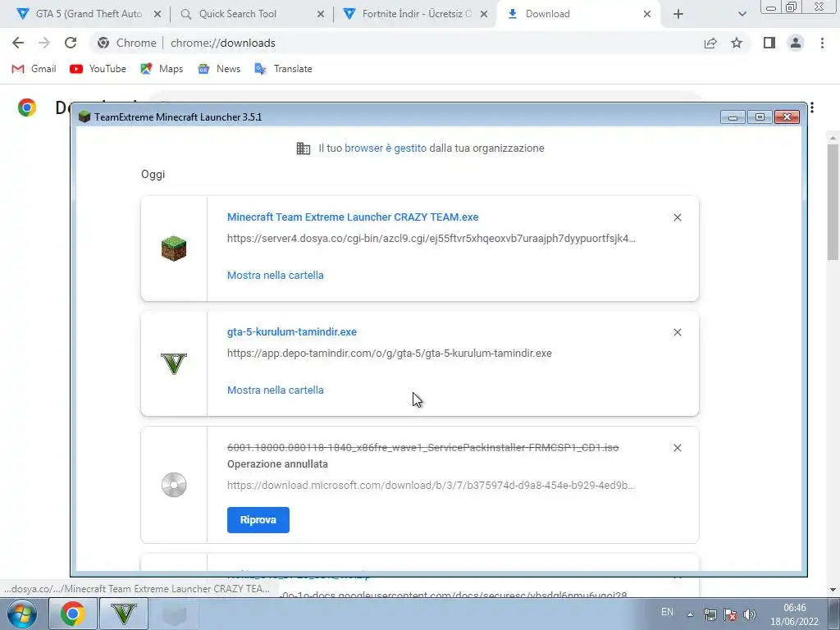Click the organization building icon

pyautogui.click(x=304, y=148)
